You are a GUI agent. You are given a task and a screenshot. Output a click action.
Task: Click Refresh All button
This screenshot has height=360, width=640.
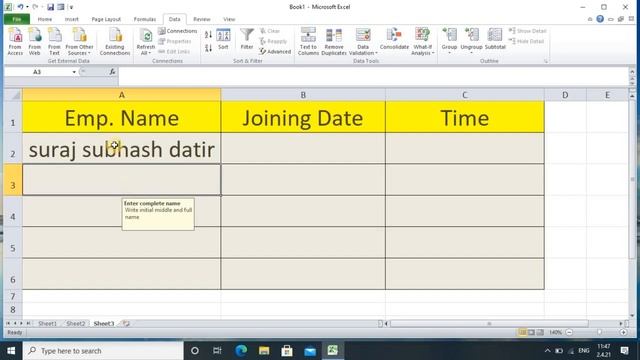[x=146, y=41]
